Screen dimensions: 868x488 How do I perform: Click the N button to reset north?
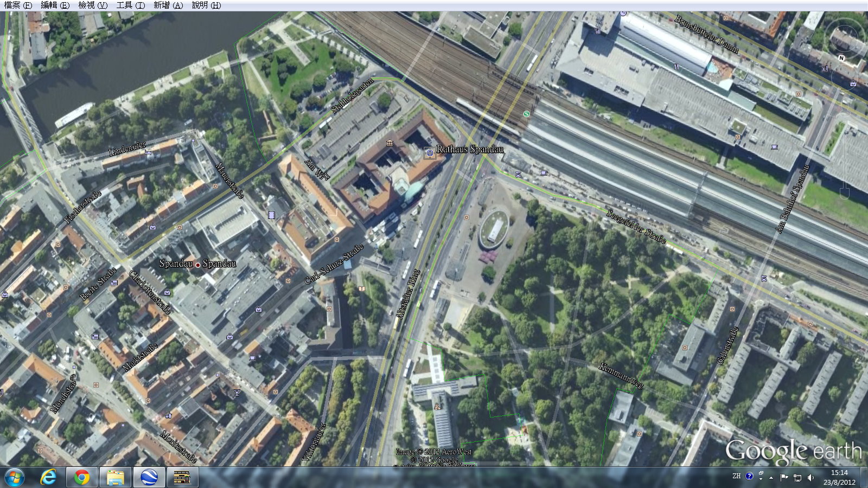pos(841,57)
